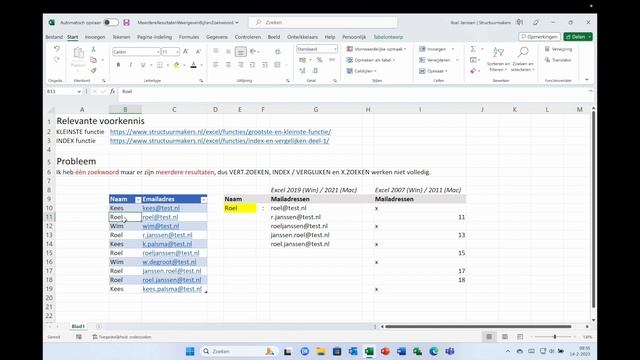Click the font color letter A
Image resolution: width=640 pixels, height=360 pixels.
pyautogui.click(x=193, y=65)
